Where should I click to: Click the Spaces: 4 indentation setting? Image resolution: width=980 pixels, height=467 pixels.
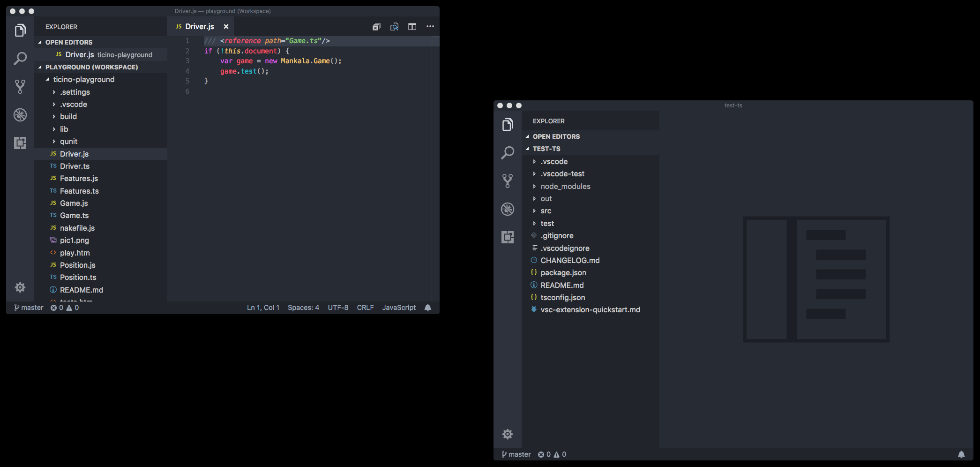(x=303, y=308)
